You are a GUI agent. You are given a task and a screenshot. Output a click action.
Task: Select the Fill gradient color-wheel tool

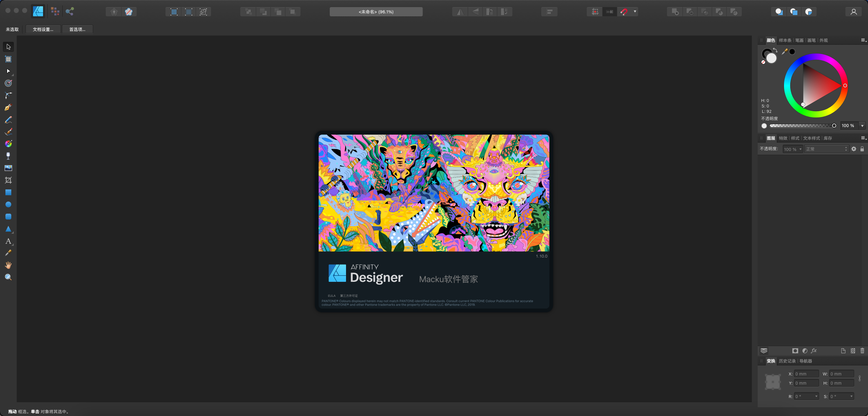(8, 144)
